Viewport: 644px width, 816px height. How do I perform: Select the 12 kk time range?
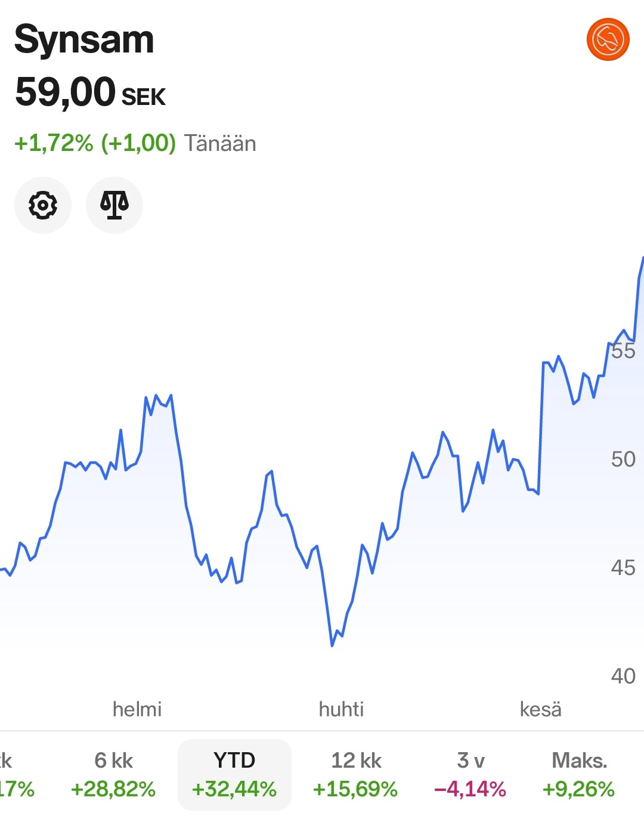pos(355,774)
